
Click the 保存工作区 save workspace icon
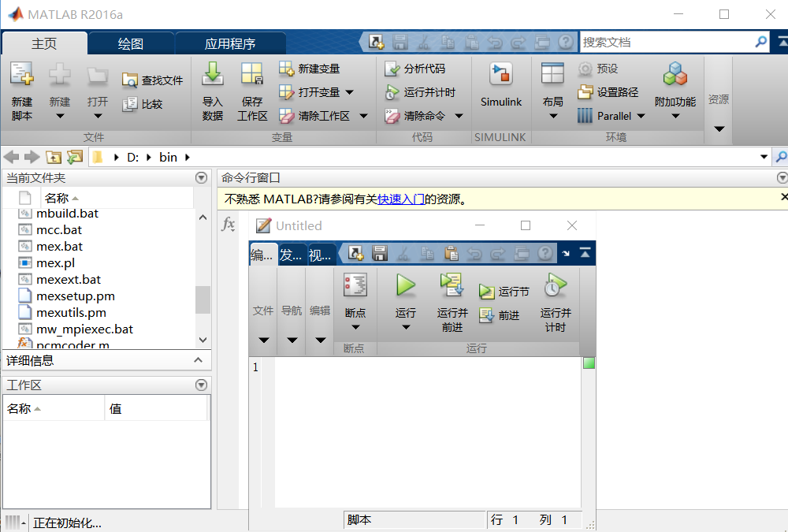252,74
